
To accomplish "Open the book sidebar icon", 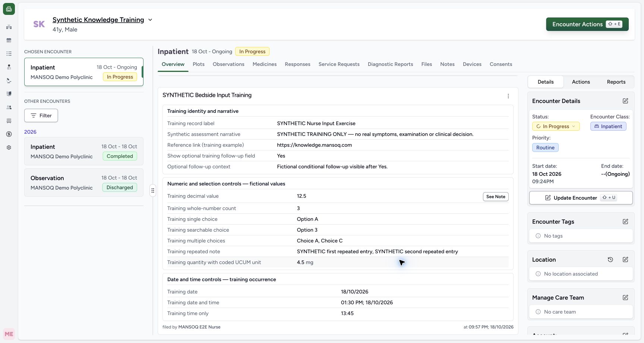I will [x=9, y=94].
